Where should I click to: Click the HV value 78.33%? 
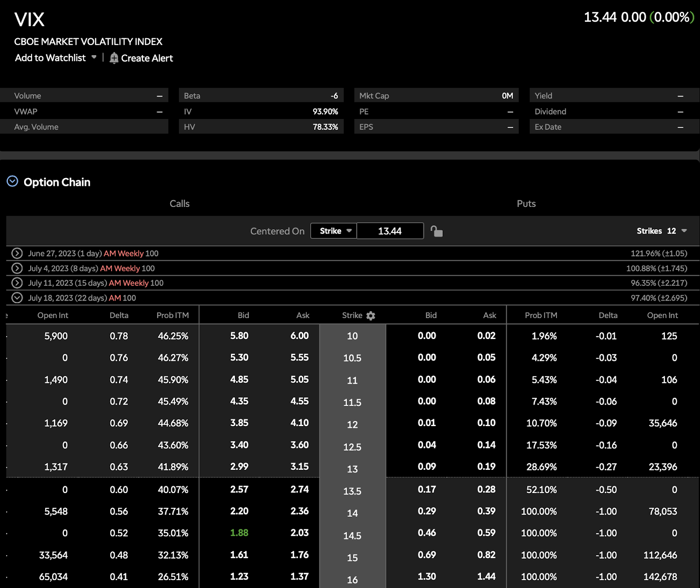click(x=325, y=127)
